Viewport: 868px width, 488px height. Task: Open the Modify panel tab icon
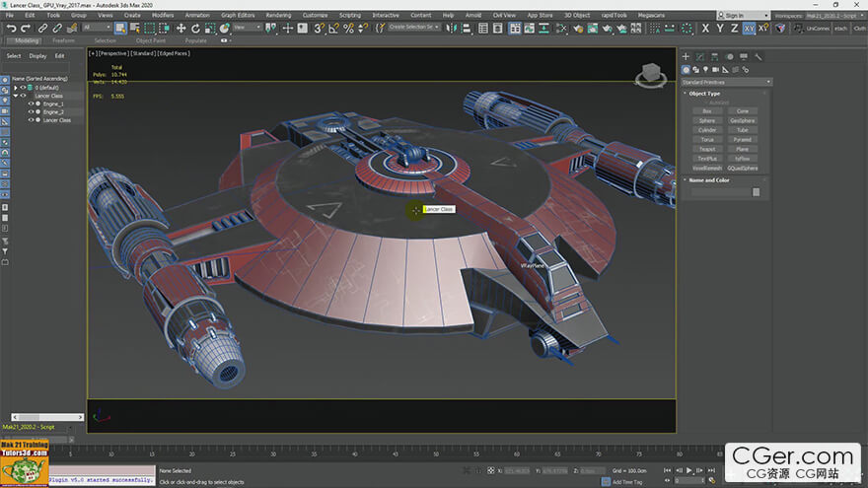click(x=700, y=56)
